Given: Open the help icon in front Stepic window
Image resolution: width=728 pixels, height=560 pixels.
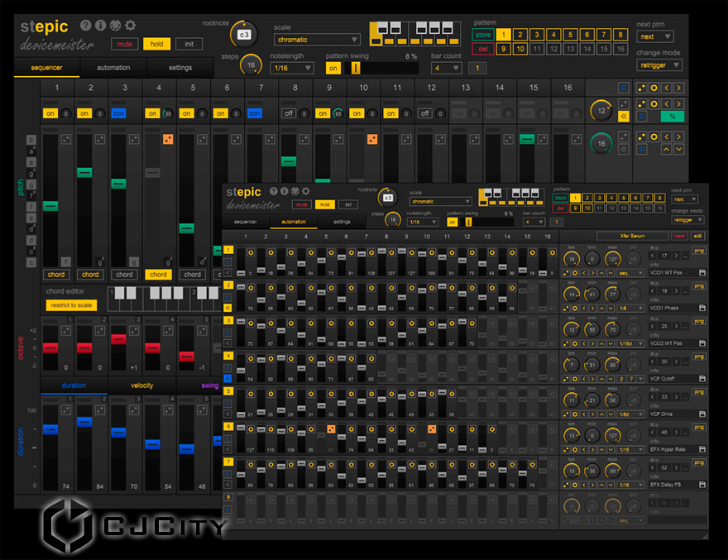Looking at the screenshot, I should (x=274, y=191).
